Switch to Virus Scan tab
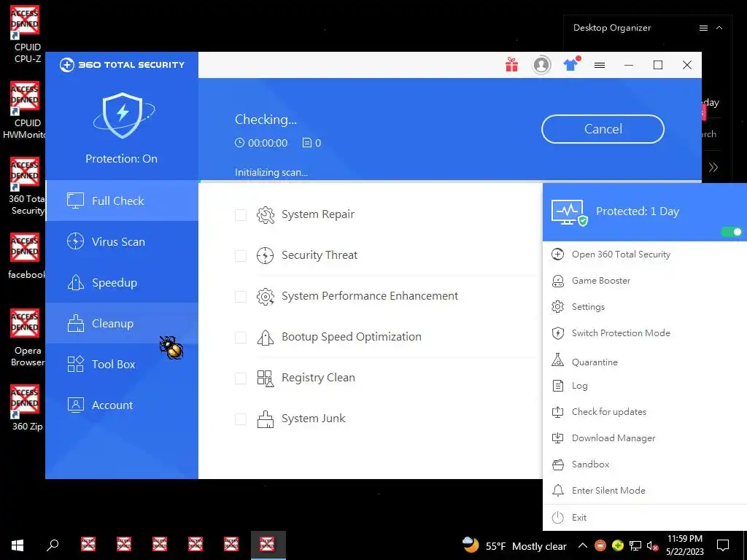This screenshot has height=560, width=747. tap(122, 241)
